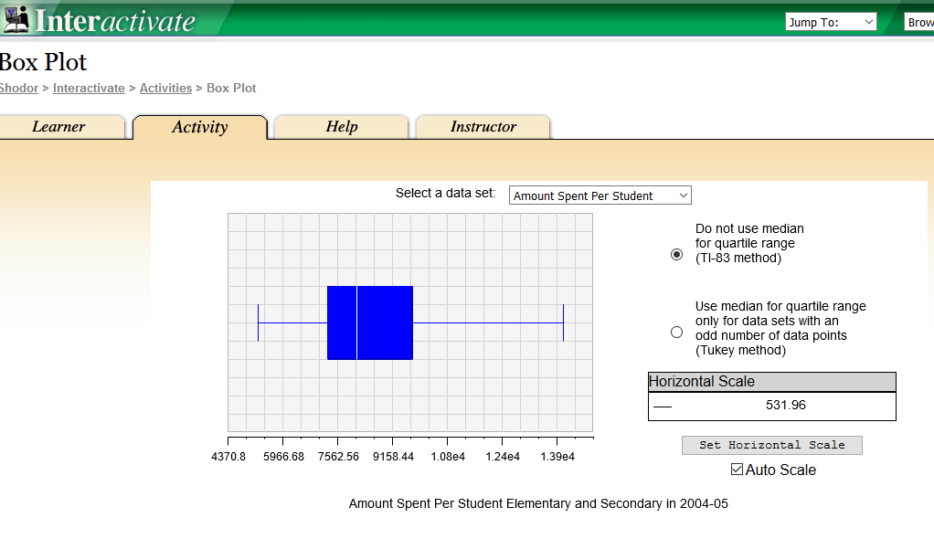The width and height of the screenshot is (934, 560).
Task: Click the Box Plot page heading
Action: click(x=44, y=62)
